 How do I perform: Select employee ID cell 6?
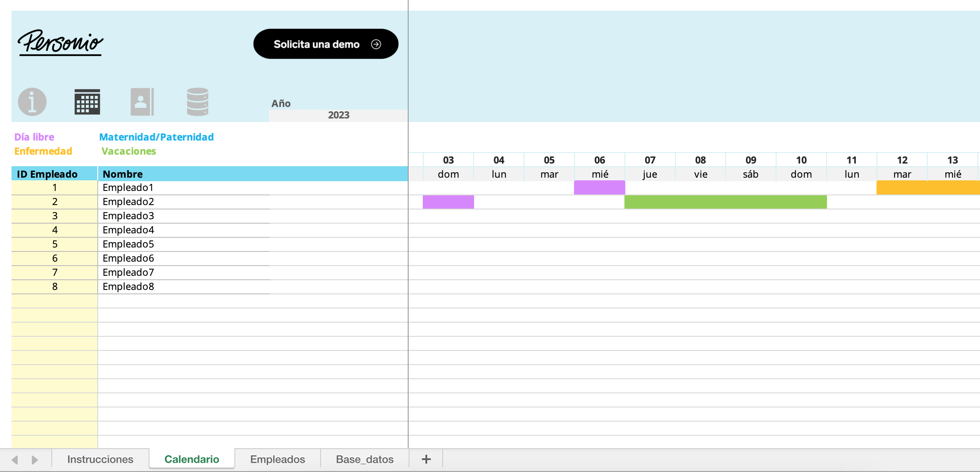54,259
